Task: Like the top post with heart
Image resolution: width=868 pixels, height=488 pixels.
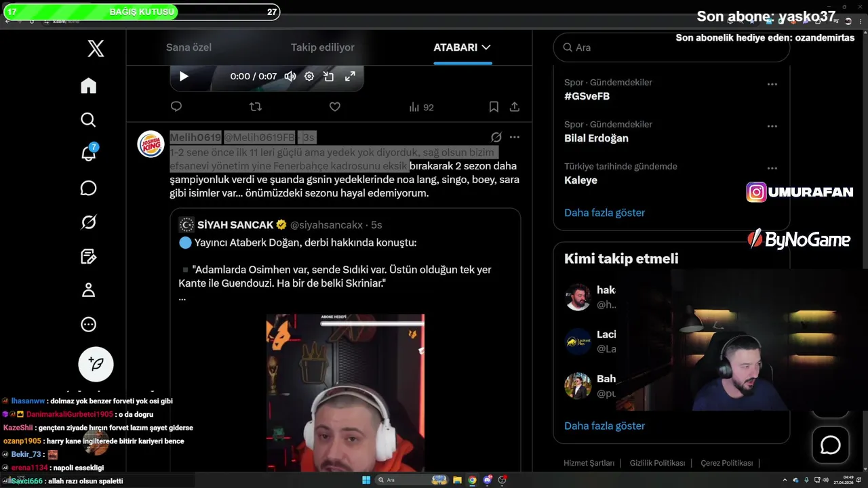Action: pyautogui.click(x=335, y=106)
